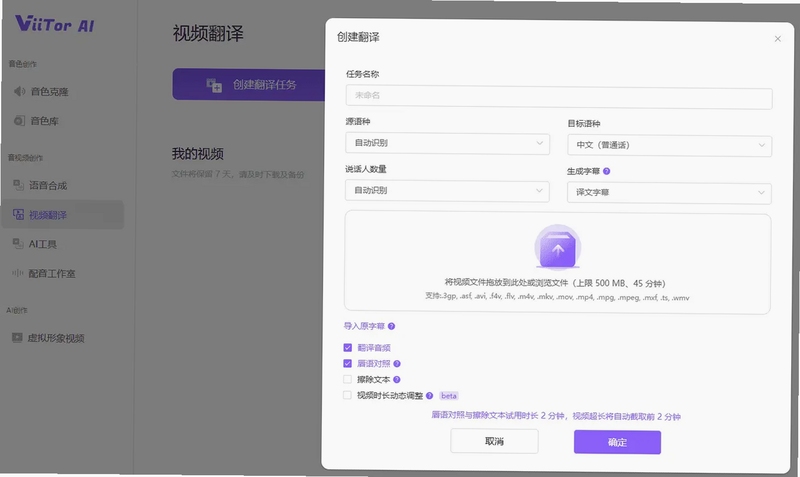The height and width of the screenshot is (477, 800).
Task: Click the ViiTor AI logo
Action: 55,24
